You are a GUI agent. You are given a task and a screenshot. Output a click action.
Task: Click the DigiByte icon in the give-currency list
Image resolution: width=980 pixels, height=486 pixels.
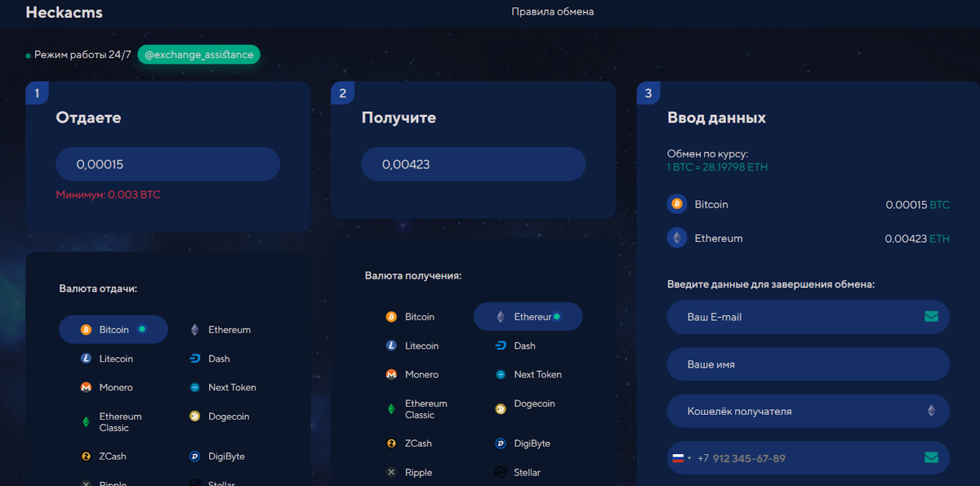click(195, 456)
